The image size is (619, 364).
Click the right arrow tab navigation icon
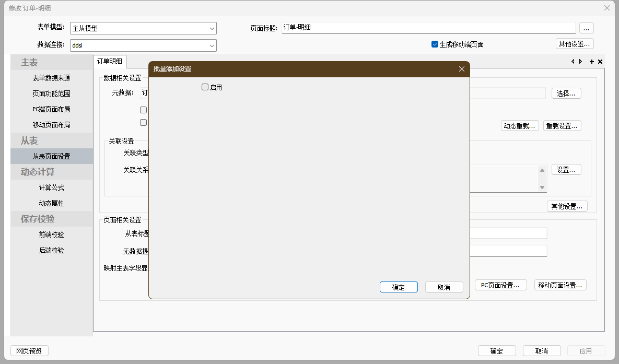[580, 62]
